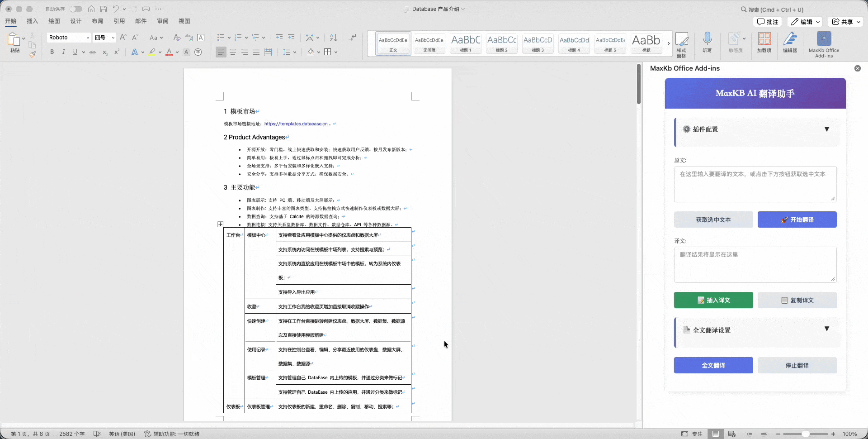Open the Editor tool
Viewport: 868px width, 439px height.
click(x=790, y=42)
